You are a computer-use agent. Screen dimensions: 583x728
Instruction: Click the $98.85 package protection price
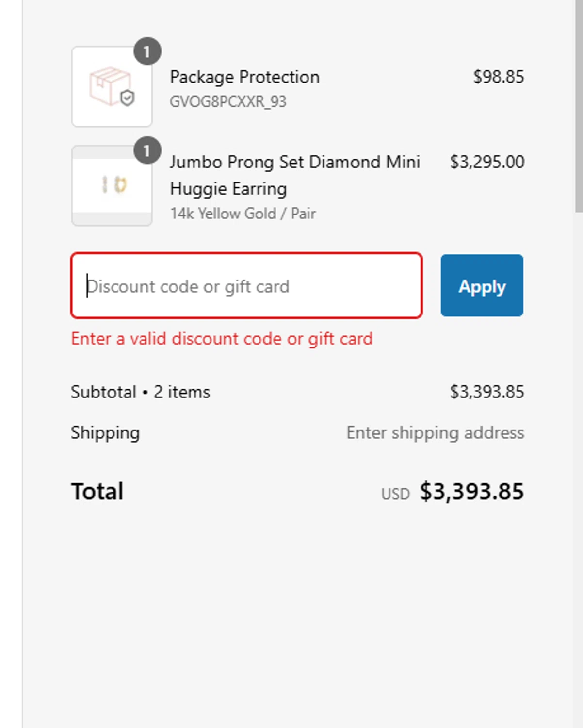pos(498,77)
